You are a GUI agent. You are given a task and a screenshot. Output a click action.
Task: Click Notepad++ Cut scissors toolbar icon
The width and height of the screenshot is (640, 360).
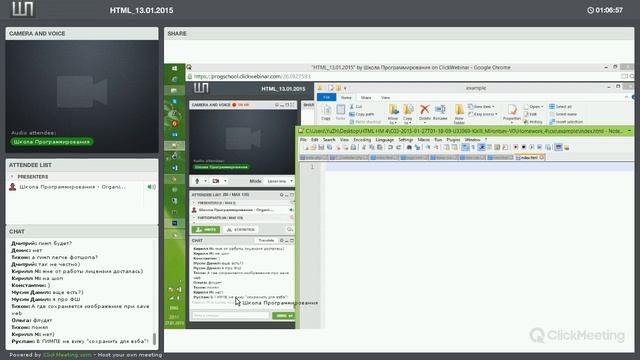click(364, 147)
